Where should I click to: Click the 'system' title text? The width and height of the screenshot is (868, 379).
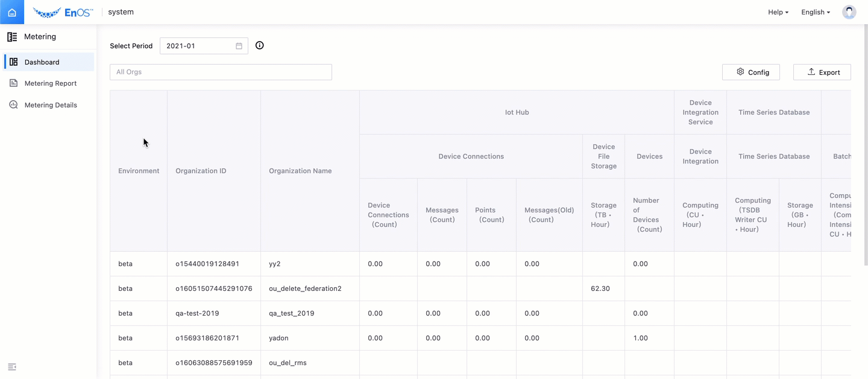tap(121, 12)
